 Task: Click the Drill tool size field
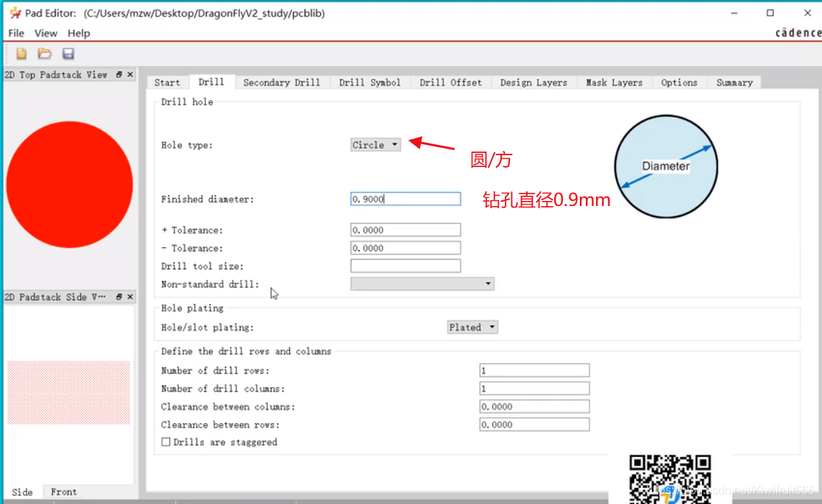[405, 266]
